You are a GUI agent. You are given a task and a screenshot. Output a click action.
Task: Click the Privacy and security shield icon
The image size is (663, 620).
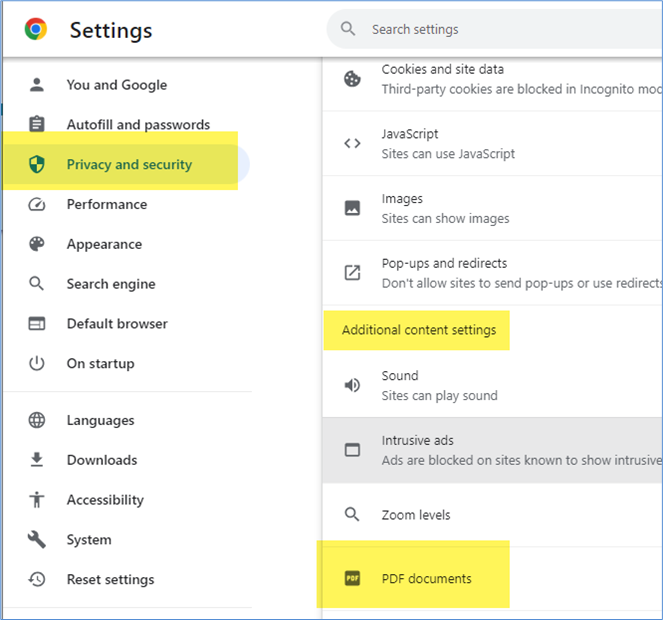(x=37, y=165)
